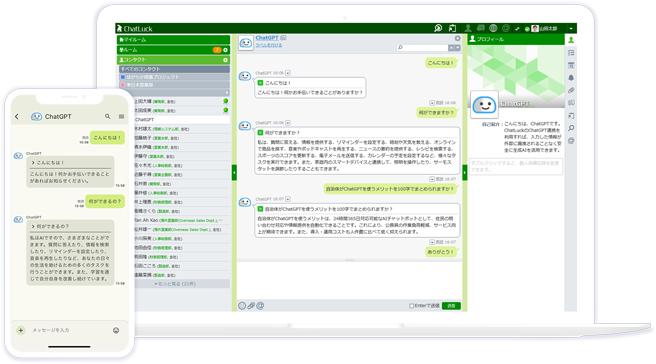Open dropdown next to ChatGPT 16:07 message

coord(288,199)
